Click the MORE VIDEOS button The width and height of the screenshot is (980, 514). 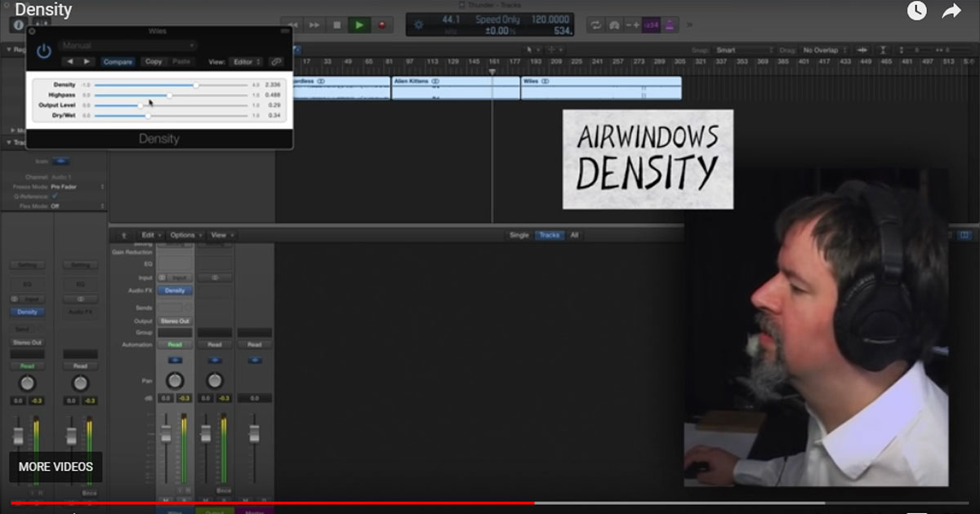tap(56, 467)
